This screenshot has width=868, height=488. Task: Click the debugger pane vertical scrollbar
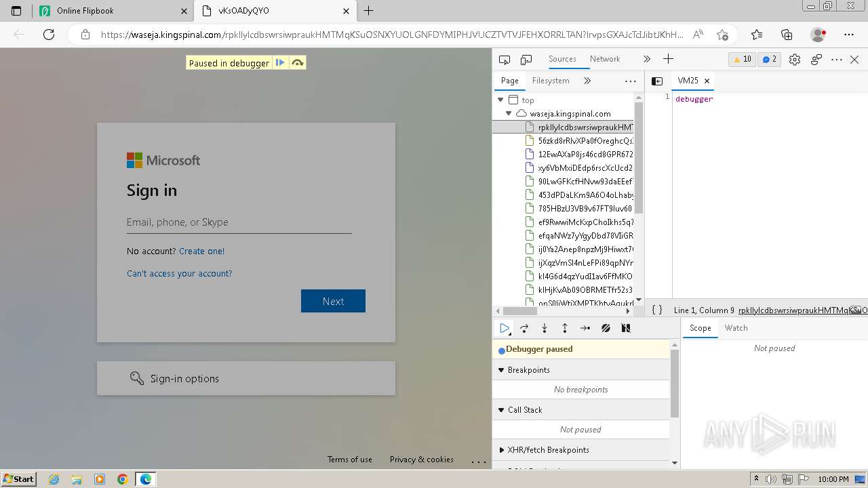tap(674, 383)
